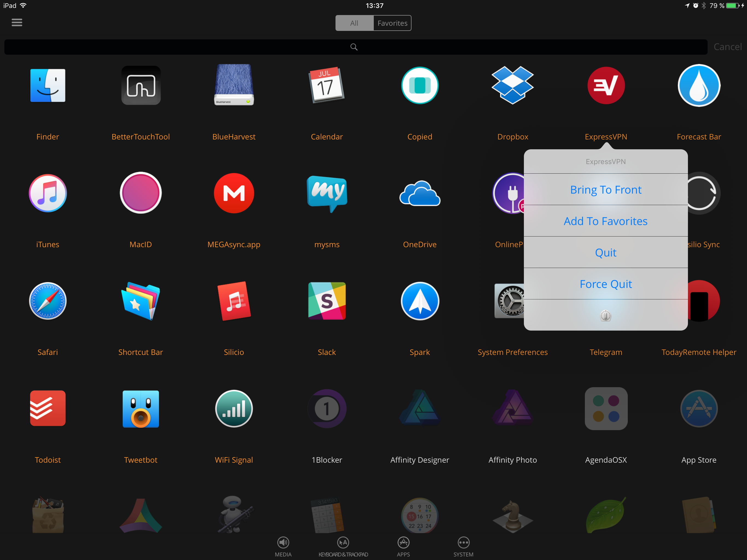Tap the ExpressVPN app icon
The height and width of the screenshot is (560, 747).
606,86
